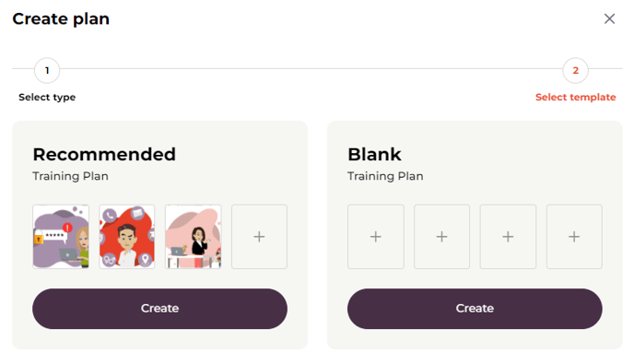Image resolution: width=634 pixels, height=364 pixels.
Task: Click the Select template step label
Action: click(575, 97)
